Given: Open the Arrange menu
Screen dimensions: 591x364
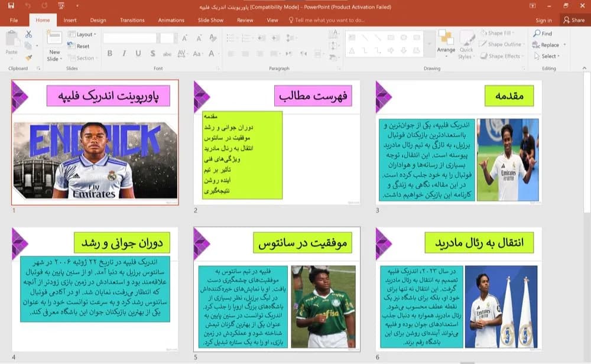Looking at the screenshot, I should point(446,44).
